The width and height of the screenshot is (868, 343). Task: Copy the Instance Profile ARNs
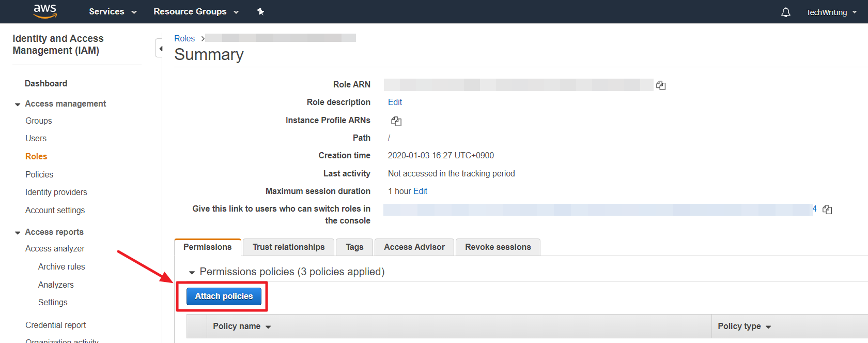[x=396, y=121]
